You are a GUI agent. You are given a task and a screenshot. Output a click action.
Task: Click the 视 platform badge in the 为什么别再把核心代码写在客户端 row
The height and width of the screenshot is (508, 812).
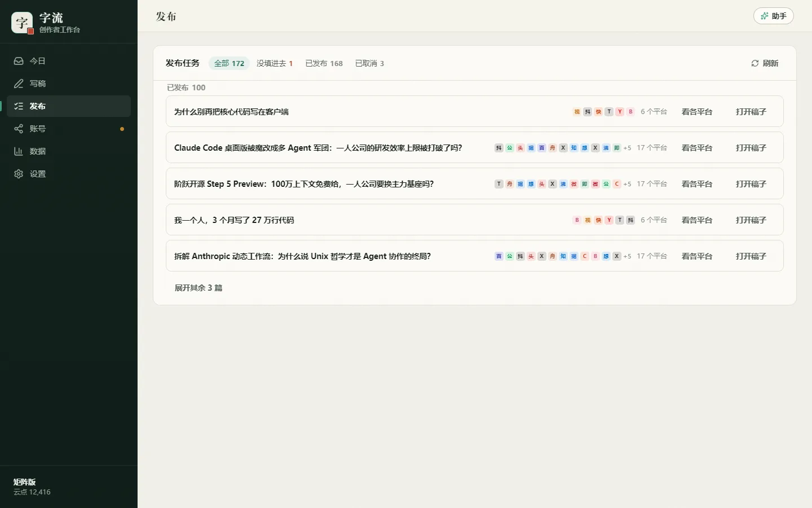pos(577,112)
